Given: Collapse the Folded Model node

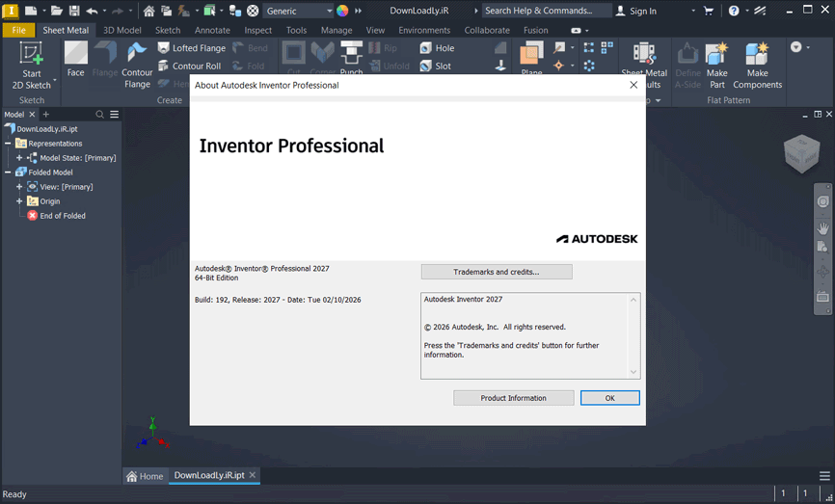Looking at the screenshot, I should (x=8, y=172).
